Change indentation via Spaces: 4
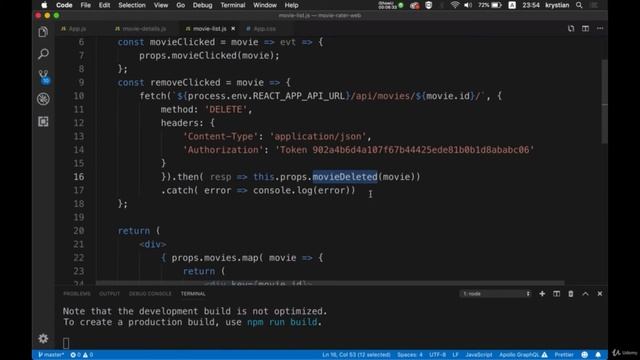The width and height of the screenshot is (640, 360). click(410, 355)
